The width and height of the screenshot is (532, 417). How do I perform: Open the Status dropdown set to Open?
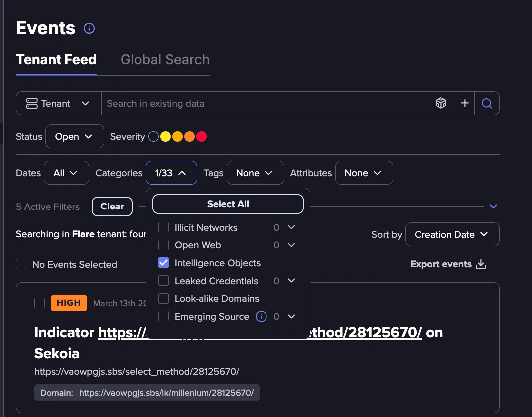coord(75,136)
